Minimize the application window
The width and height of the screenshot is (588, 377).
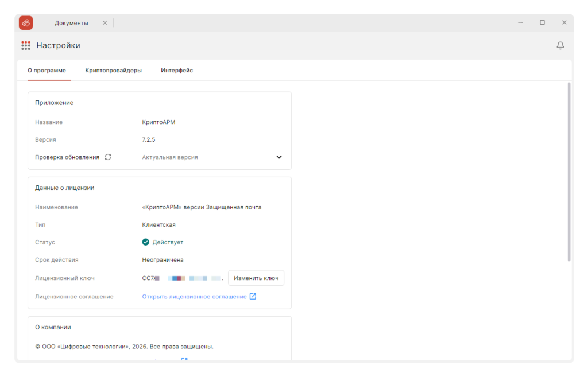coord(520,22)
